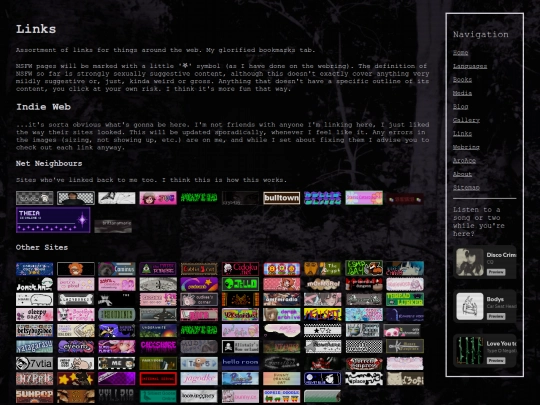Preview the Bodys song
Screen dimensions: 540x405
point(496,316)
